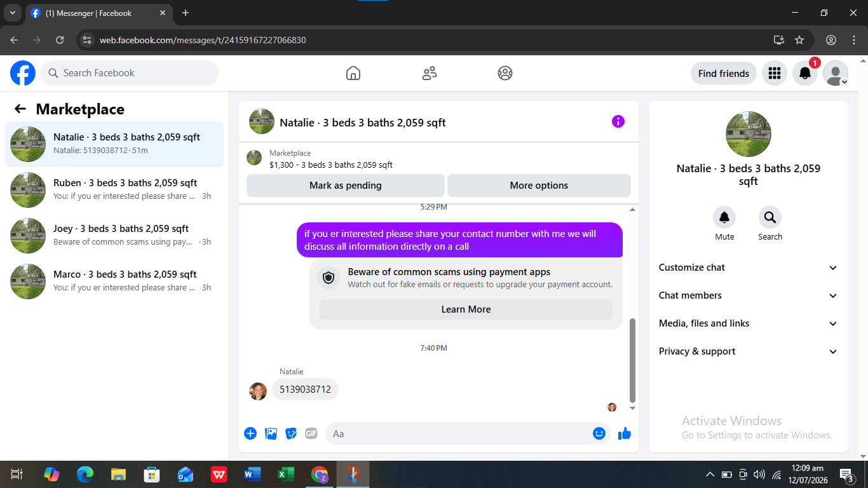
Task: Open Natalie's conversation in the list
Action: tap(114, 144)
